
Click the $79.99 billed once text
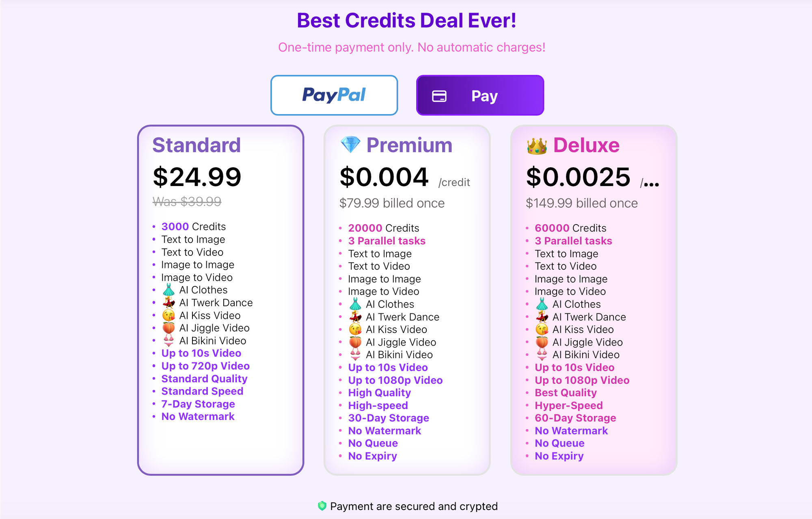[x=392, y=203]
